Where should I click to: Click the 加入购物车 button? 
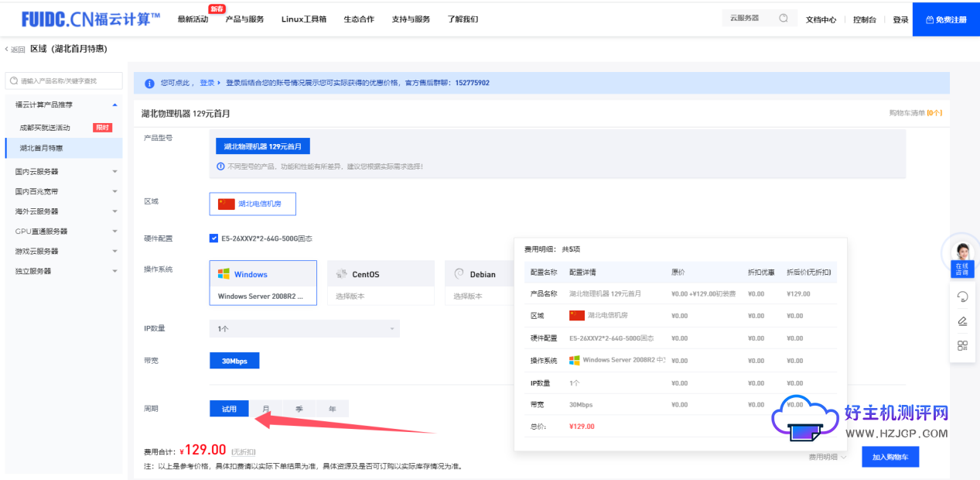pos(890,456)
